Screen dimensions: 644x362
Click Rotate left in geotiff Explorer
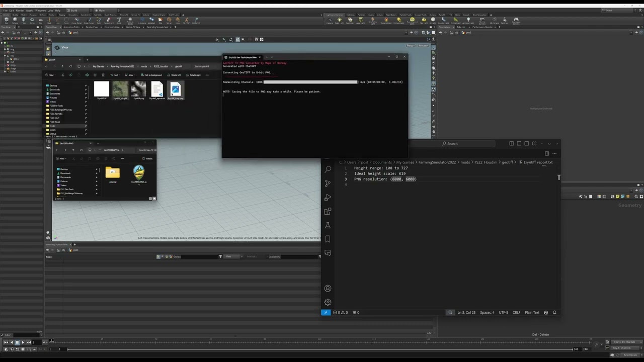tap(175, 75)
